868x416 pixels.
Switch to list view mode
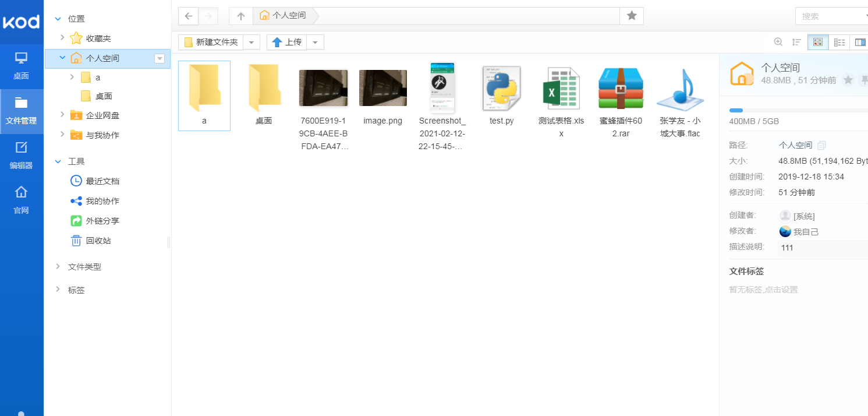pyautogui.click(x=839, y=42)
